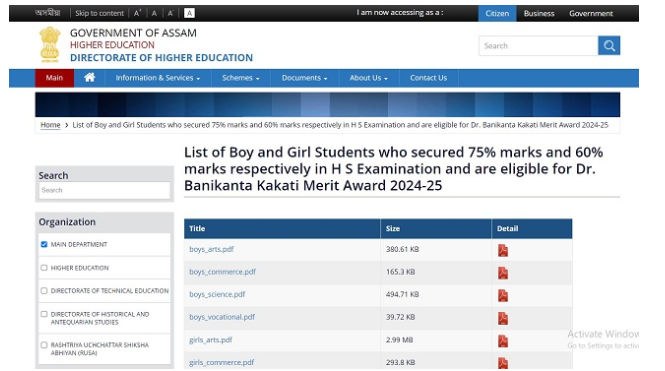The width and height of the screenshot is (665, 371).
Task: Switch language to Assamese
Action: point(48,13)
